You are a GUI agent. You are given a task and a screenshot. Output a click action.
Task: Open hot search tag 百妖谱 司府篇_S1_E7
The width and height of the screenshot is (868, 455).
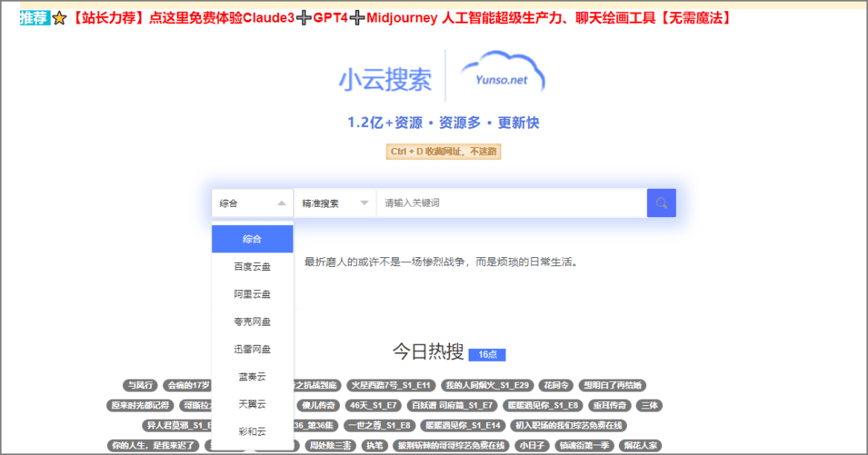pyautogui.click(x=452, y=405)
